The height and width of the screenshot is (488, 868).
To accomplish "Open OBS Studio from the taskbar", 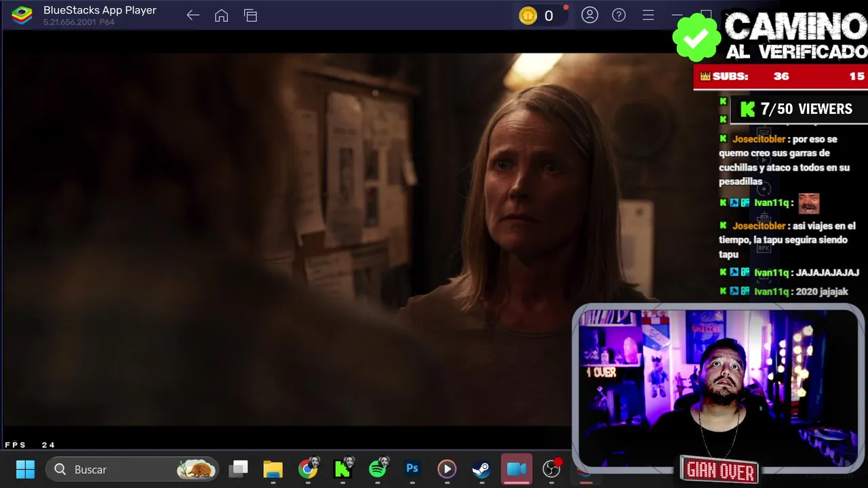I will (x=552, y=468).
